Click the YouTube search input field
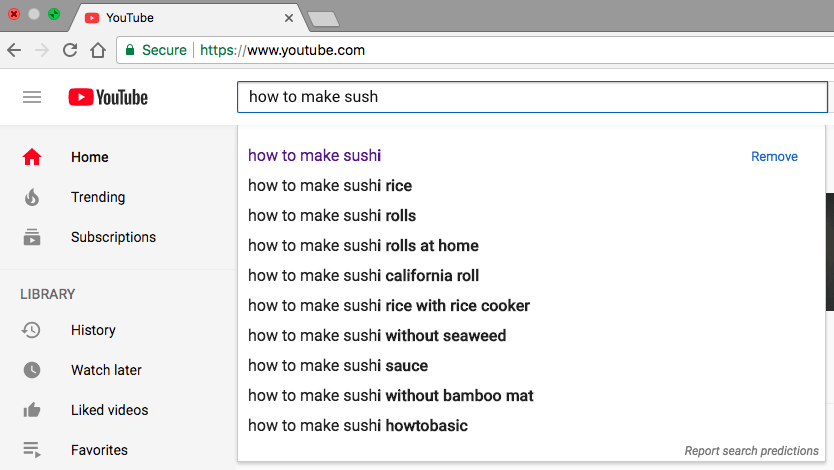 [x=532, y=97]
